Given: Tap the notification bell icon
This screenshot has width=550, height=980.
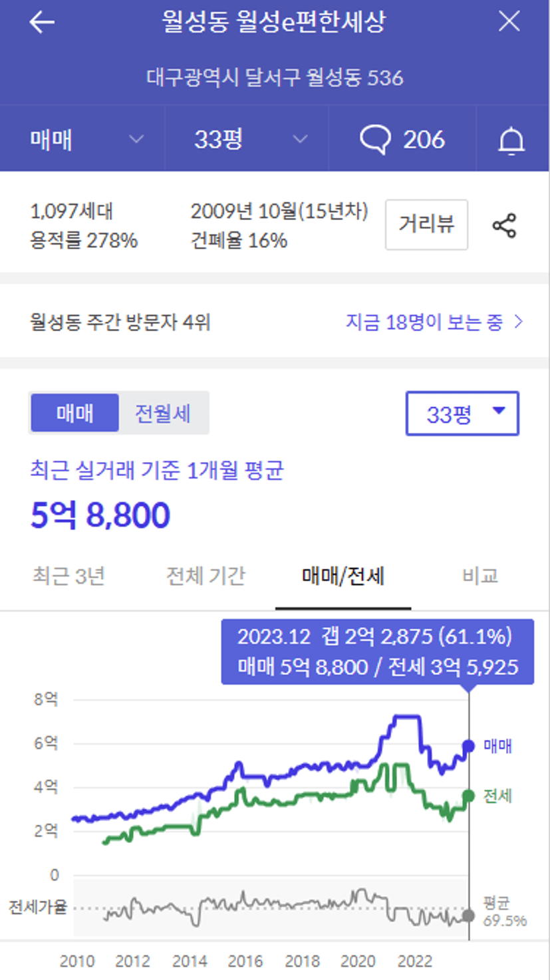Looking at the screenshot, I should [x=512, y=140].
